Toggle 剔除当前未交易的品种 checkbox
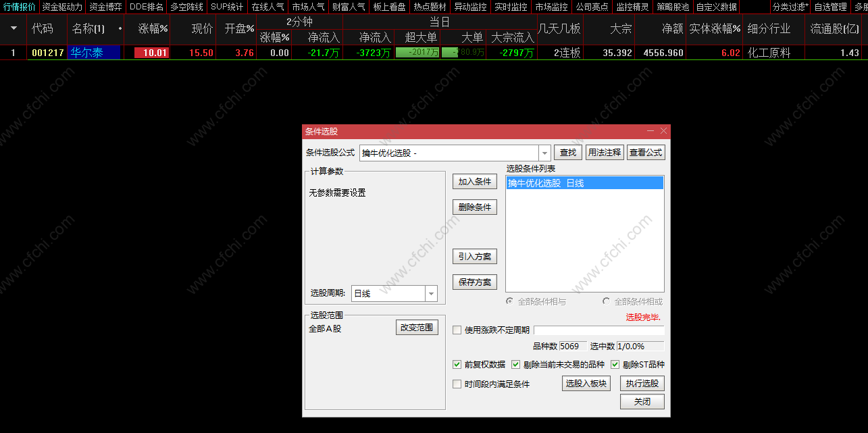 [x=516, y=365]
